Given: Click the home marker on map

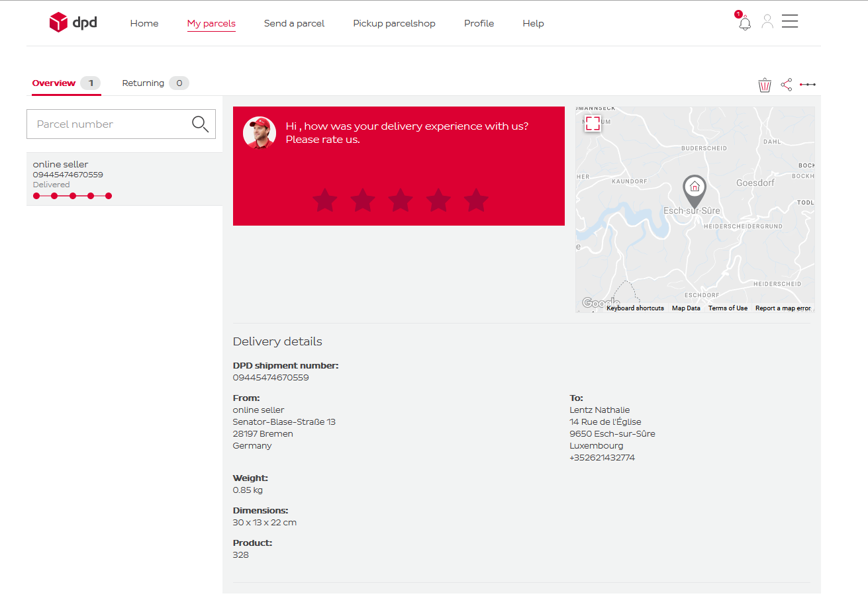Looking at the screenshot, I should coord(695,188).
